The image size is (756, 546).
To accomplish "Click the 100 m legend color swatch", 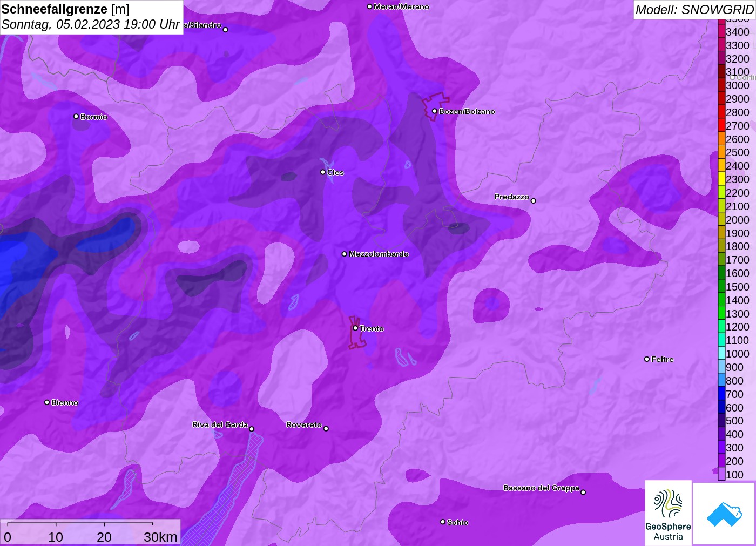I will [x=721, y=474].
